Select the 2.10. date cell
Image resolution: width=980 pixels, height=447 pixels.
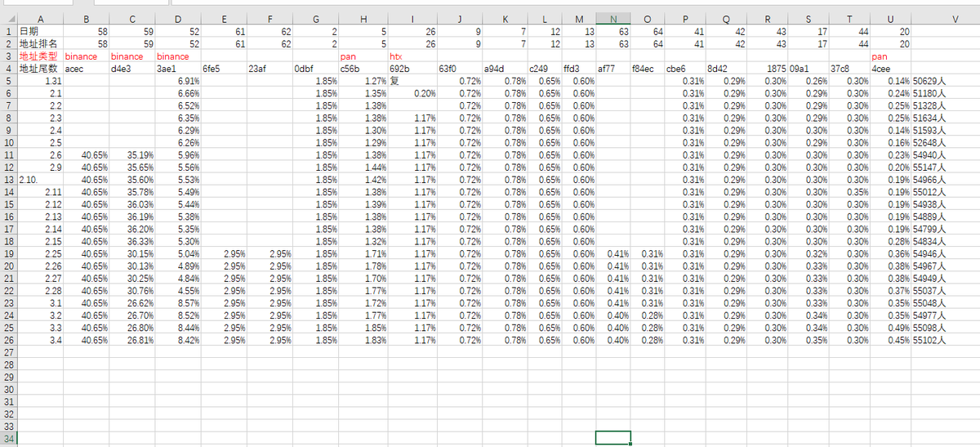point(40,179)
